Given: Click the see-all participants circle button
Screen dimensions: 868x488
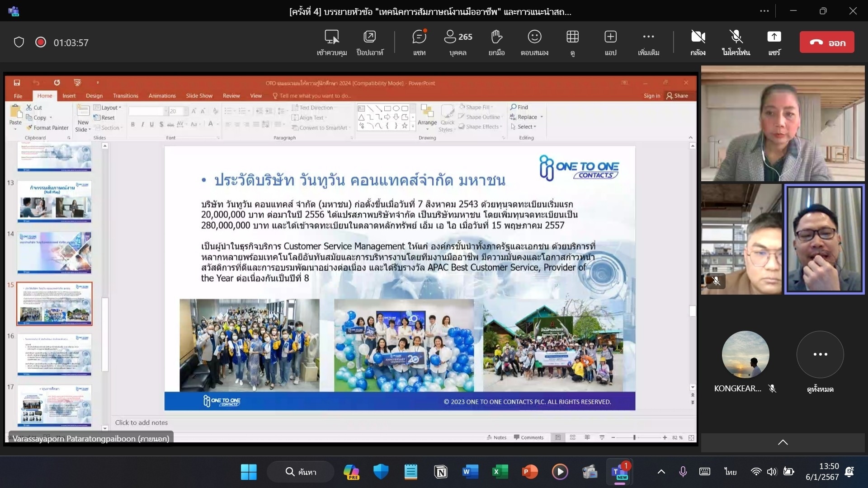Looking at the screenshot, I should click(820, 354).
